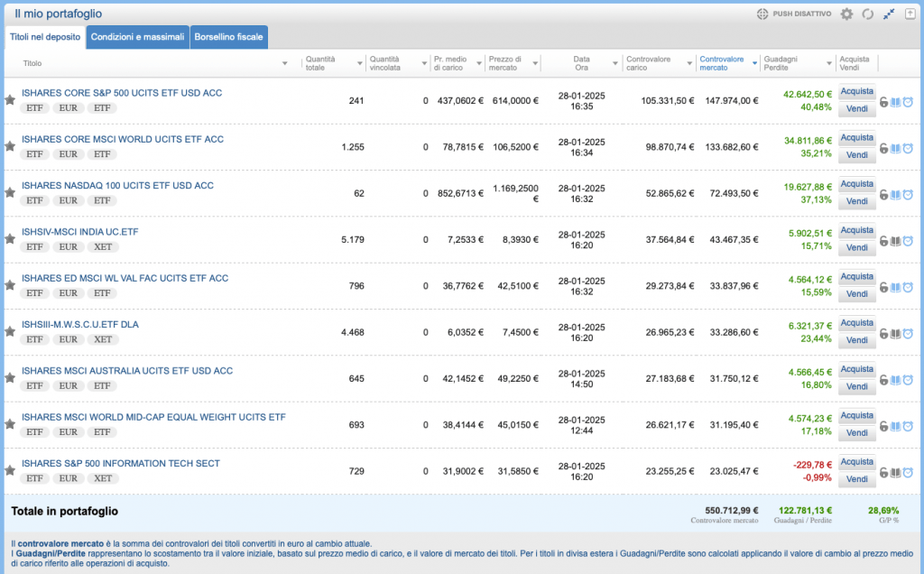Toggle favorite star for ISHSIV-MSCI India
Image resolution: width=924 pixels, height=574 pixels.
[10, 238]
